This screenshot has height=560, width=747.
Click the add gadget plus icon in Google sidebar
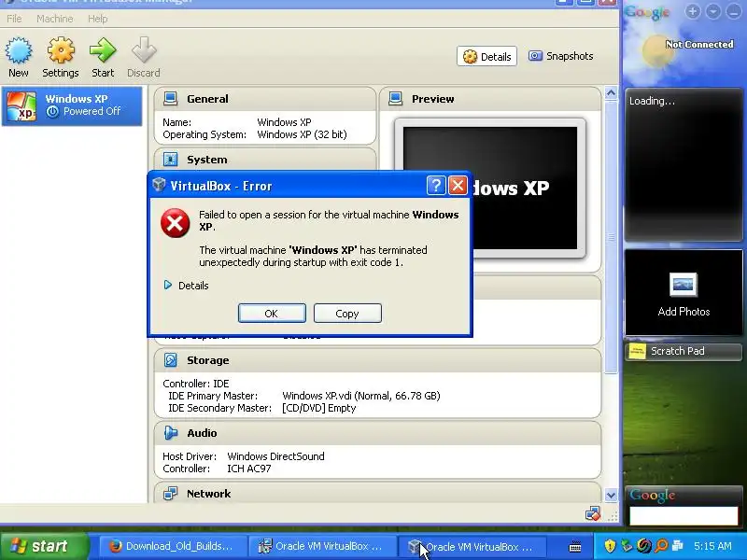coord(693,11)
